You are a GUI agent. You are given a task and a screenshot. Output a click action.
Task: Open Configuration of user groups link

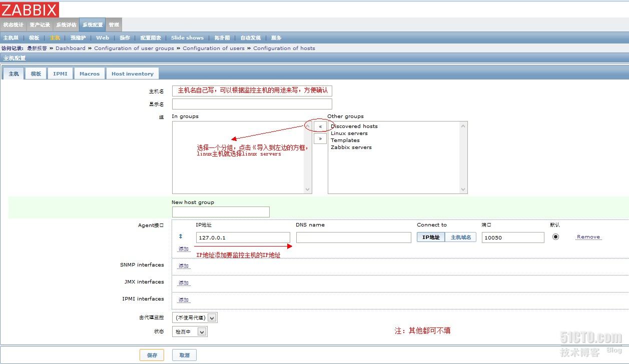coord(134,48)
